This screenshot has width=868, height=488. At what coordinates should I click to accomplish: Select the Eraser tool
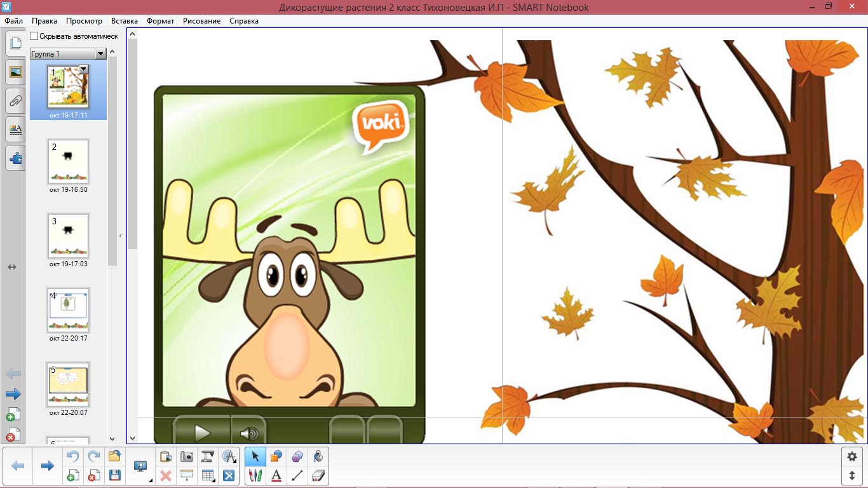(x=318, y=475)
